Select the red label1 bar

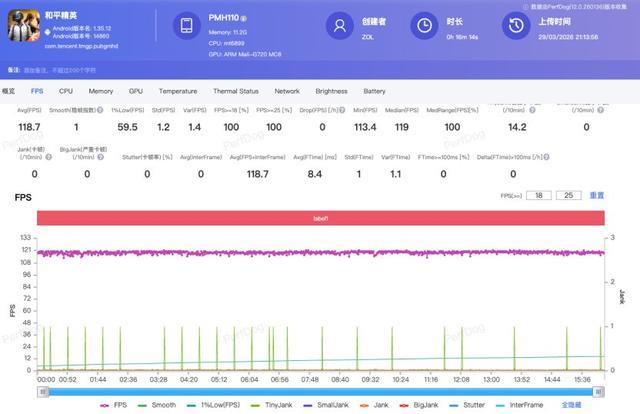click(320, 218)
